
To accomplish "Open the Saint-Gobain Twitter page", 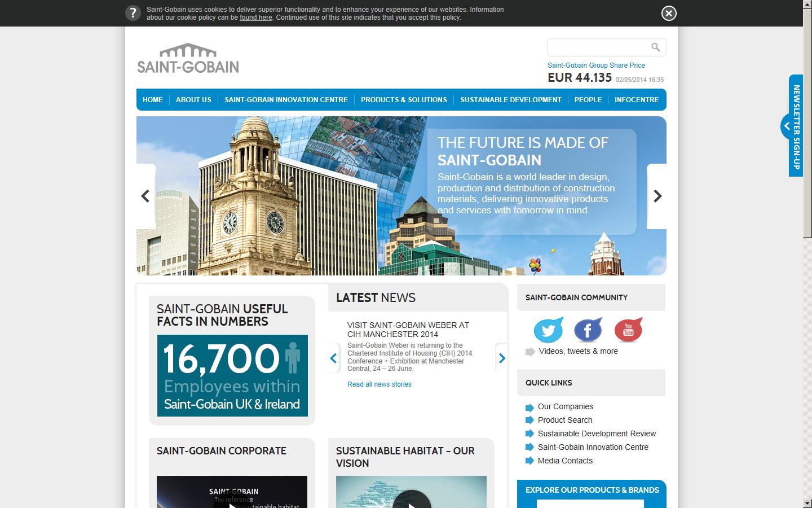I will click(548, 330).
